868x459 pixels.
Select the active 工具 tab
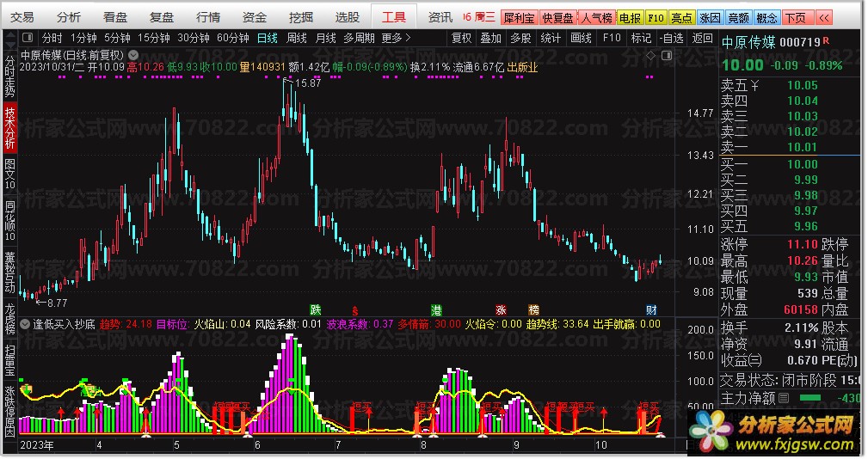(x=394, y=18)
